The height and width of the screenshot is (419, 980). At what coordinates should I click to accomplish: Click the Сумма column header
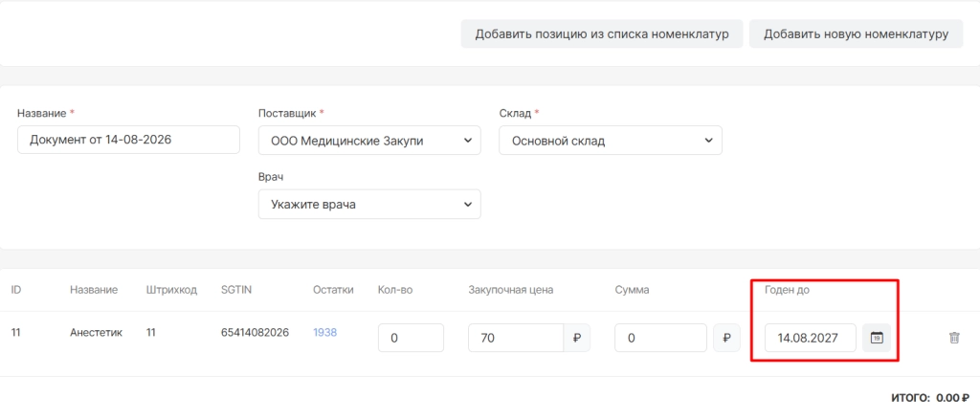tap(632, 290)
